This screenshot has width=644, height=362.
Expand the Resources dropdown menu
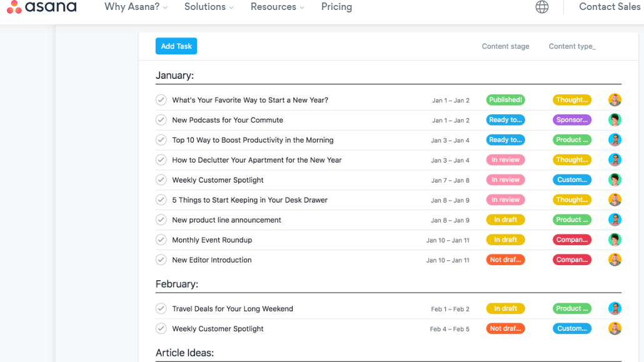(x=278, y=7)
